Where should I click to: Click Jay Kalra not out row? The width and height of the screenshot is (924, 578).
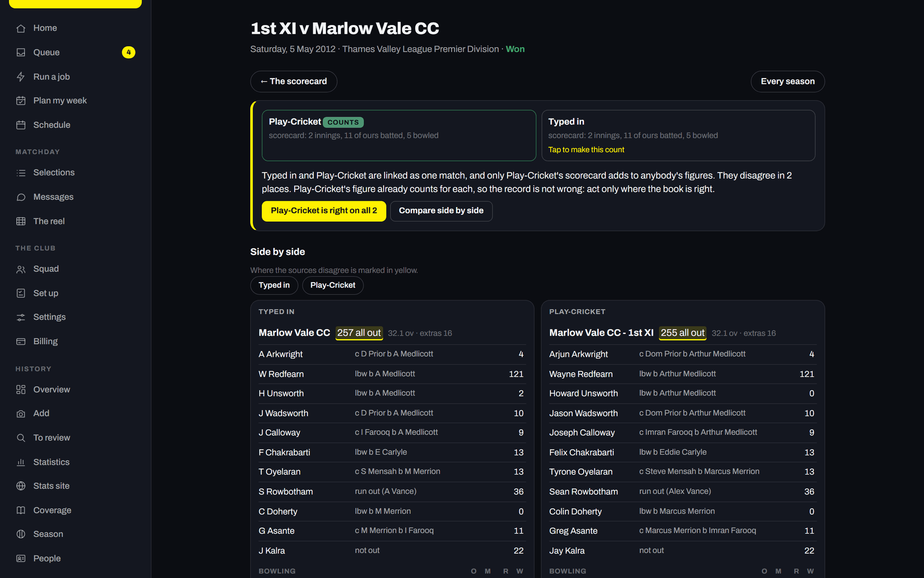(x=682, y=551)
